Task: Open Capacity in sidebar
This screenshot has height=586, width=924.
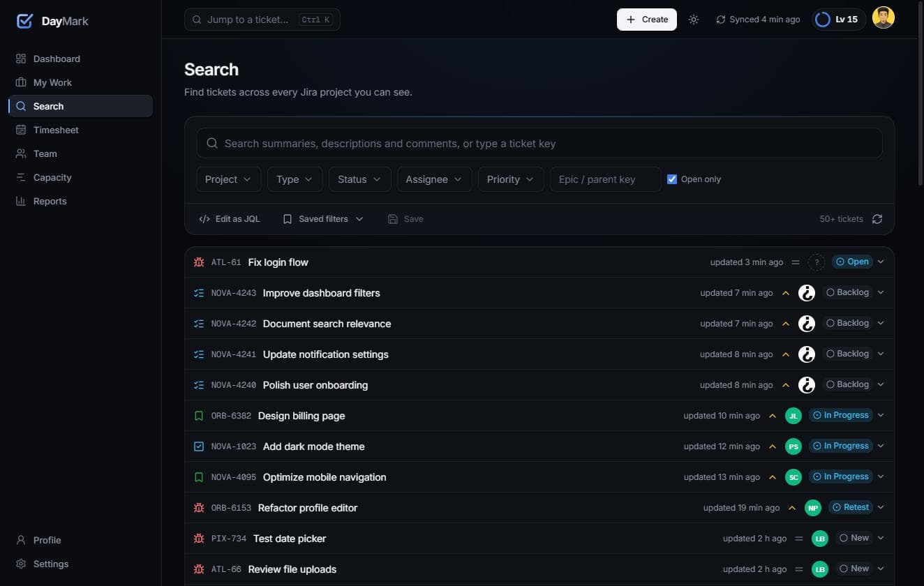Action: click(x=80, y=177)
